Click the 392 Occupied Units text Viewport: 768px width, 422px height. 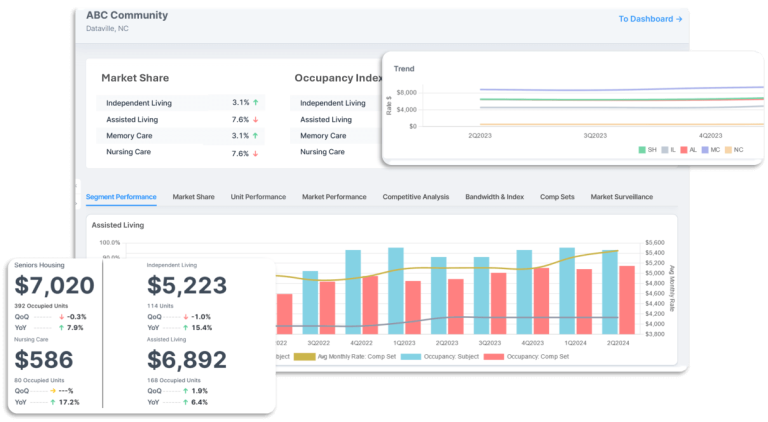[x=41, y=306]
